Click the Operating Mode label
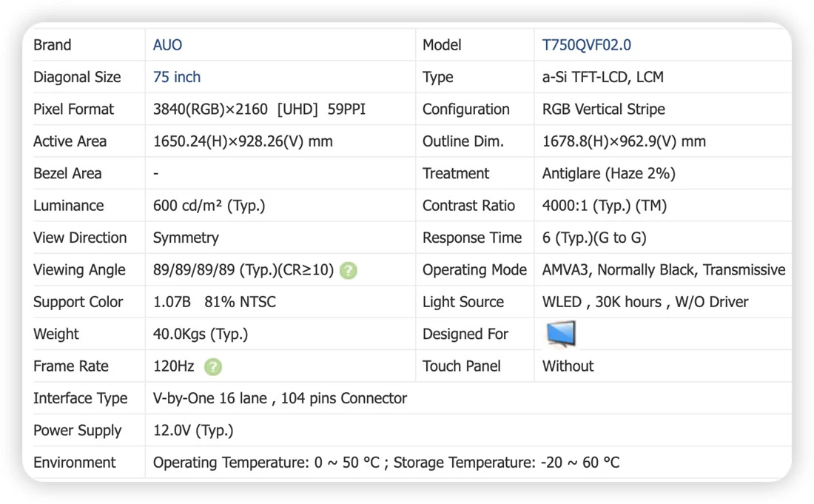 (474, 270)
